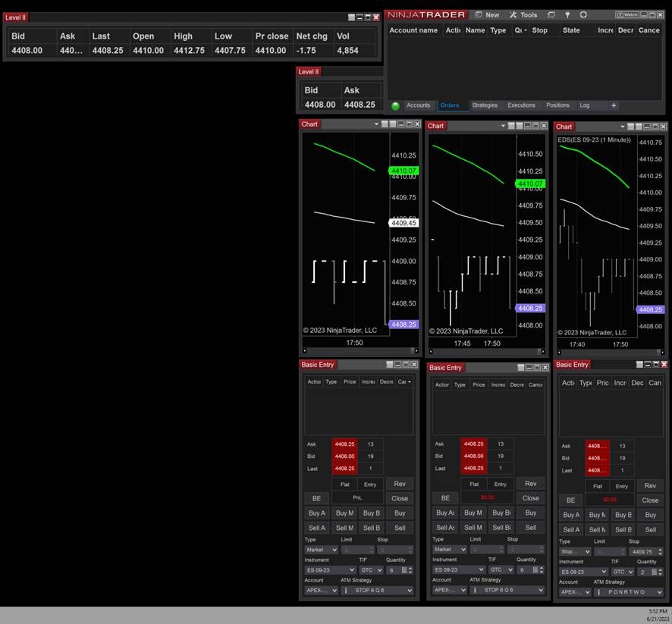Screen dimensions: 672x624
Task: Click Rev button in left Basic Entry
Action: 400,484
